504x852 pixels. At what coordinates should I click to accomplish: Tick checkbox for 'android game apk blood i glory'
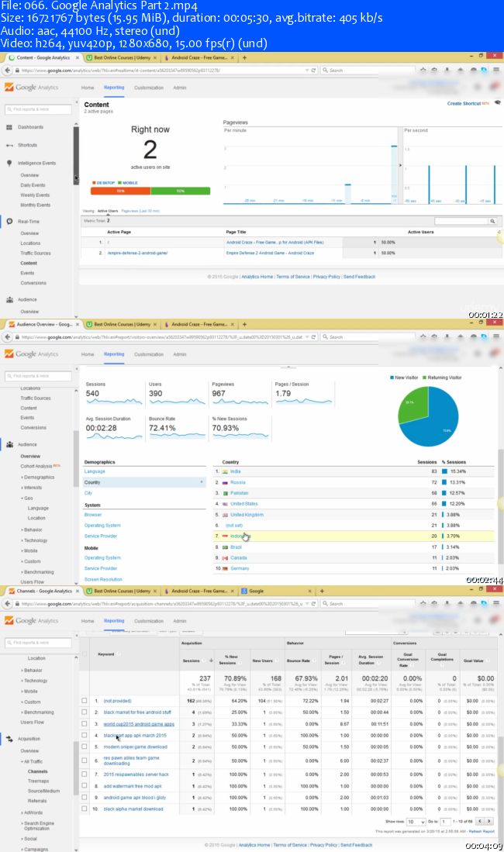pos(85,797)
